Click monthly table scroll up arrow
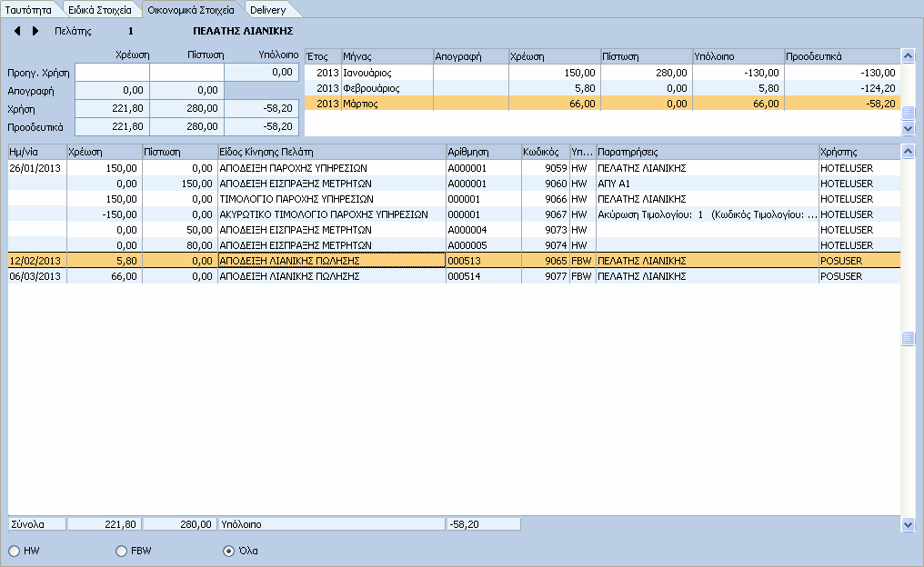Image resolution: width=924 pixels, height=567 pixels. coord(909,56)
